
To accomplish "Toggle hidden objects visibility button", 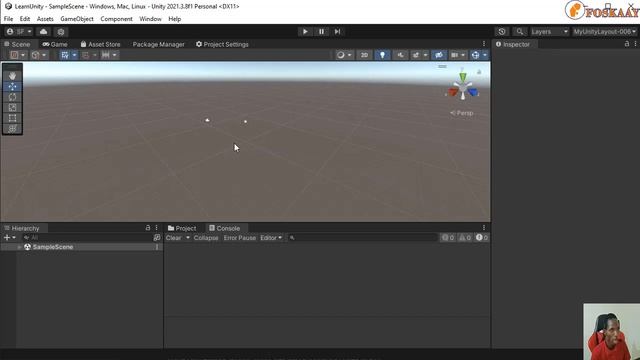I will tap(439, 55).
